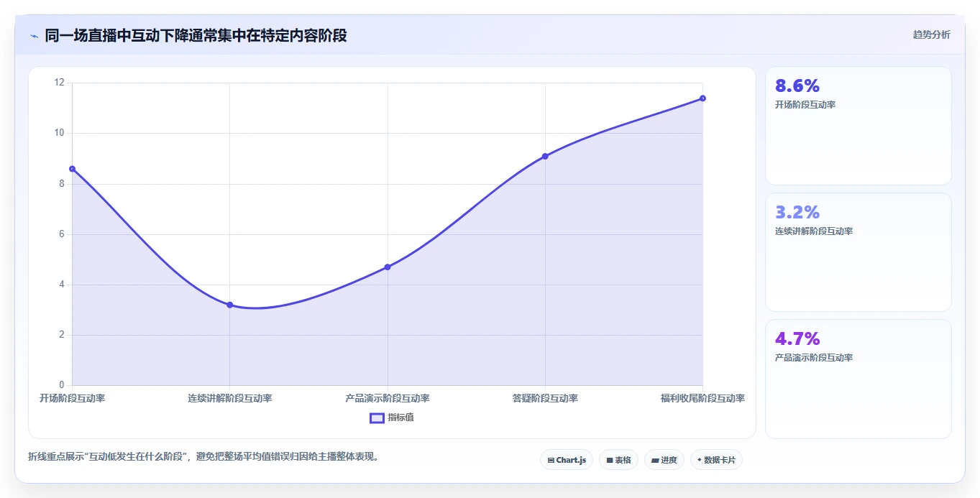Click the footnote text starting 折线重点展示
The height and width of the screenshot is (498, 980).
(203, 456)
